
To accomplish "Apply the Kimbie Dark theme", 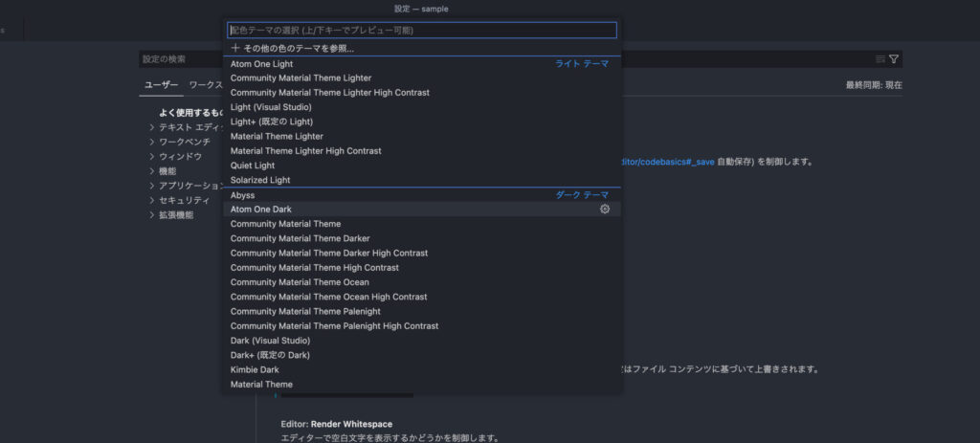I will [255, 369].
